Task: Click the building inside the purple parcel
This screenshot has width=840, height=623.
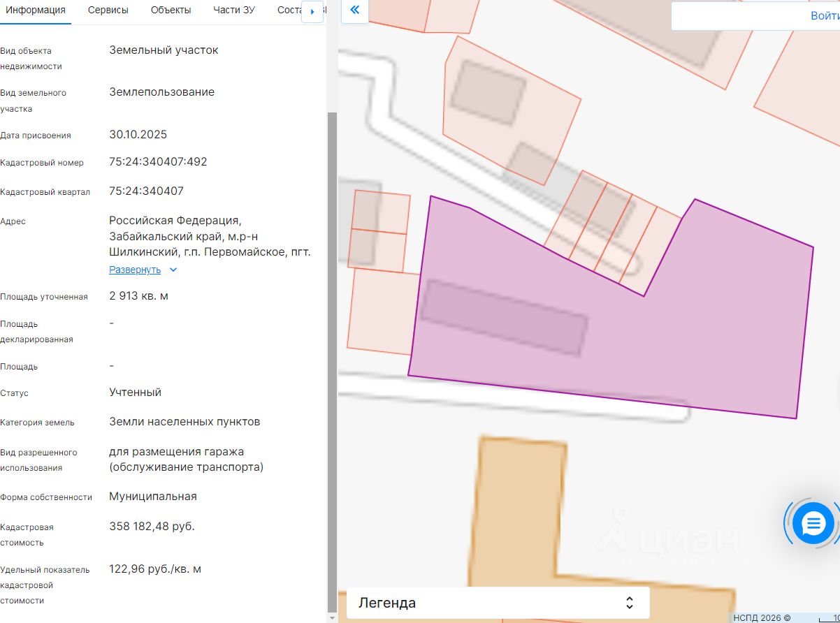Action: [x=505, y=318]
